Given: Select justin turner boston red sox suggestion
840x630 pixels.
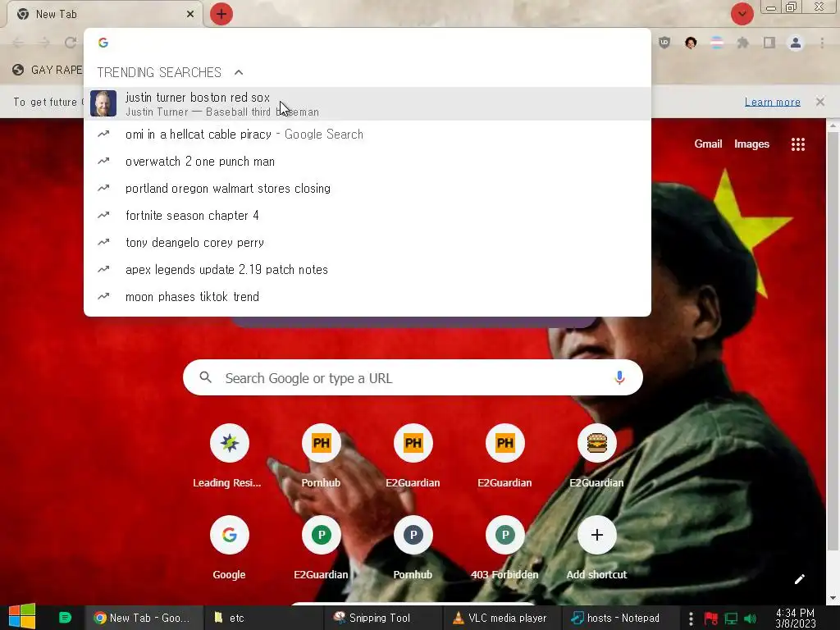Looking at the screenshot, I should click(367, 104).
